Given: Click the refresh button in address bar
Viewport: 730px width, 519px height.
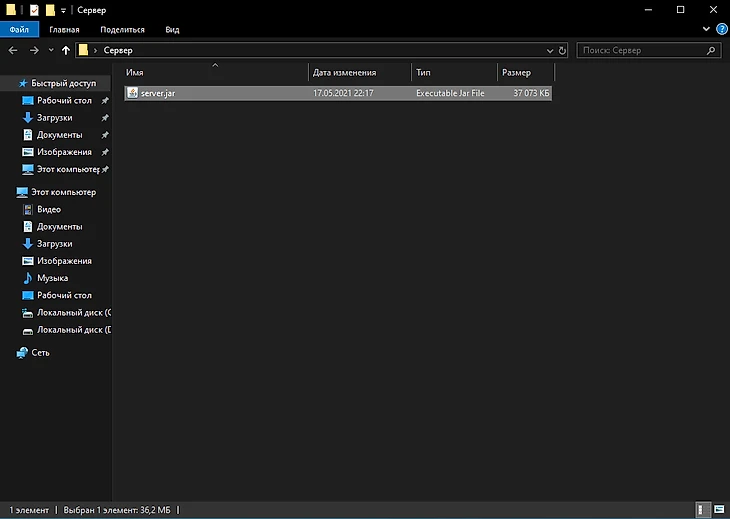Looking at the screenshot, I should click(563, 50).
